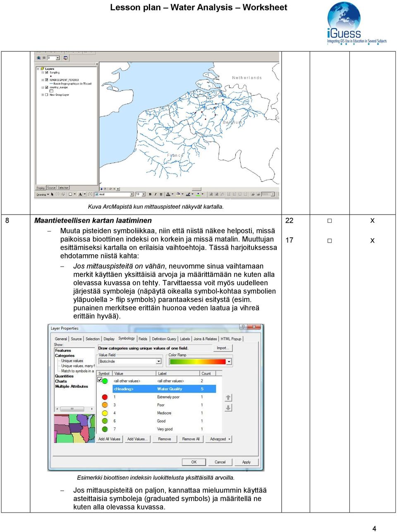The image size is (397, 532).
Task: Open the General tab in Layer Properties
Action: [61, 339]
